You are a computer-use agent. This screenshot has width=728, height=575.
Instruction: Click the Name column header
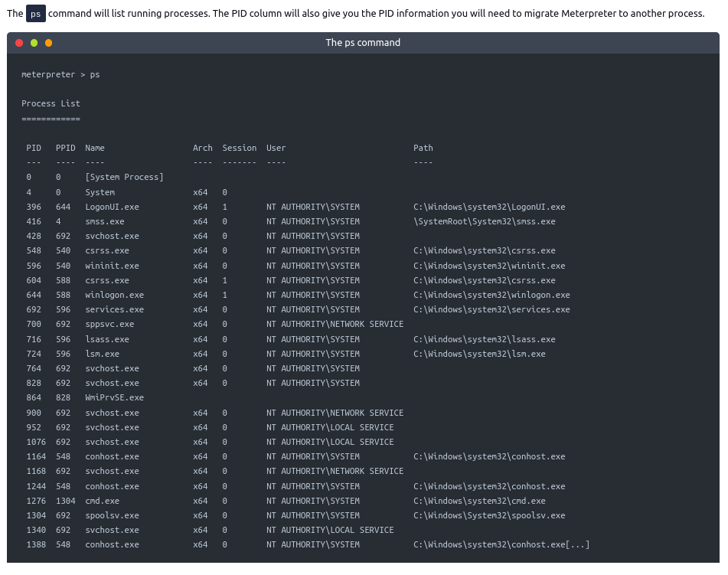pos(95,149)
